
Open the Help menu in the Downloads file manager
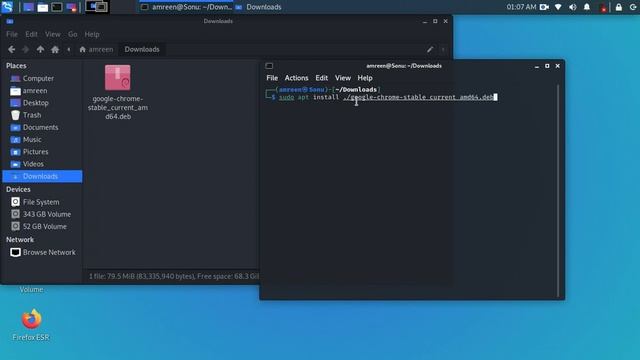click(92, 34)
